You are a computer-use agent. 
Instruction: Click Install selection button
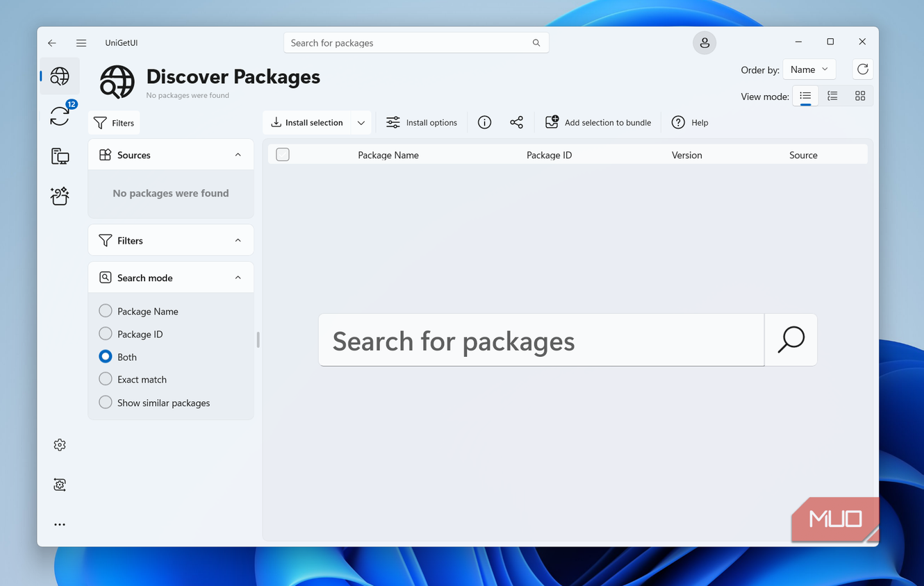(x=307, y=122)
